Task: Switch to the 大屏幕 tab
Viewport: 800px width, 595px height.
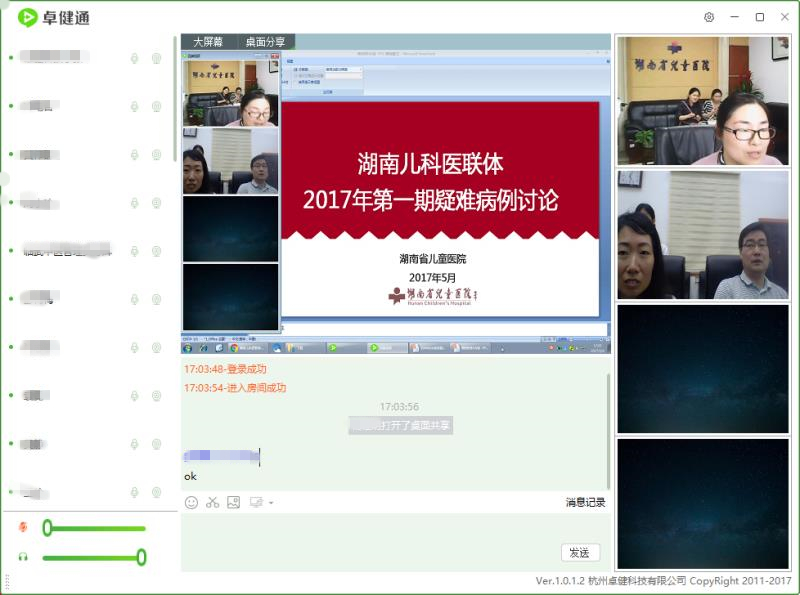Action: (x=210, y=42)
